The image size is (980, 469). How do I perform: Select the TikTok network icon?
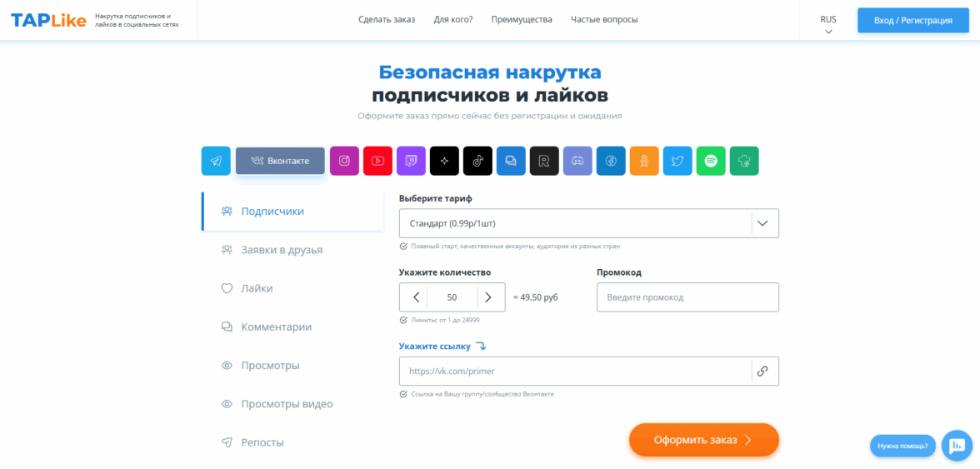click(x=477, y=161)
